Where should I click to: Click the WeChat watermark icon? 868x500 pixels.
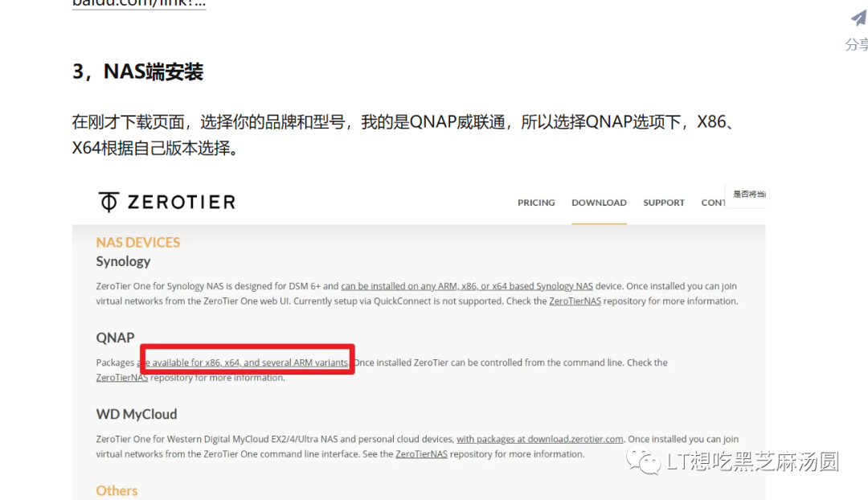(643, 461)
